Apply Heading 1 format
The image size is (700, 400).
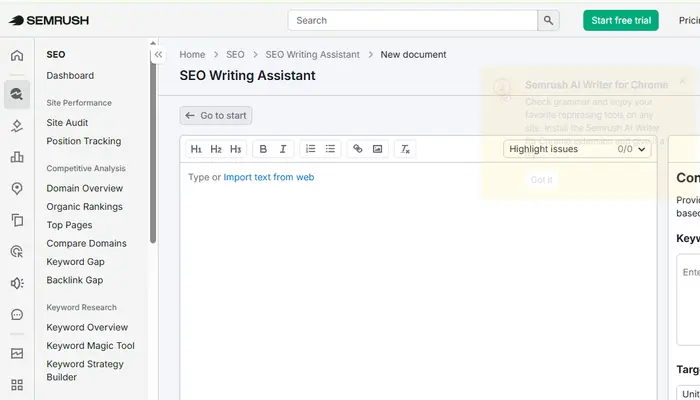pyautogui.click(x=196, y=149)
